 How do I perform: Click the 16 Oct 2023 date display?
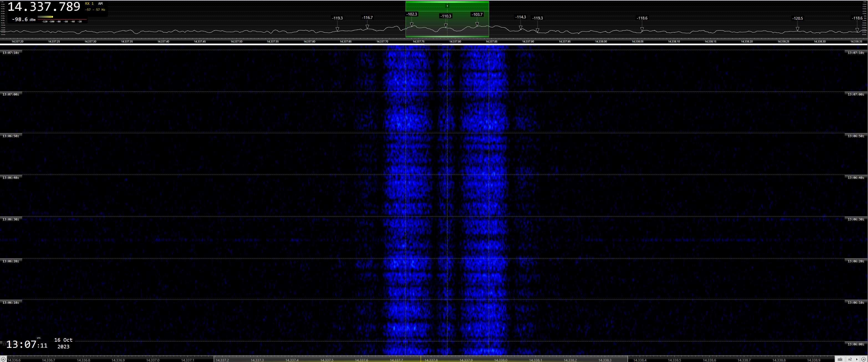[x=63, y=343]
